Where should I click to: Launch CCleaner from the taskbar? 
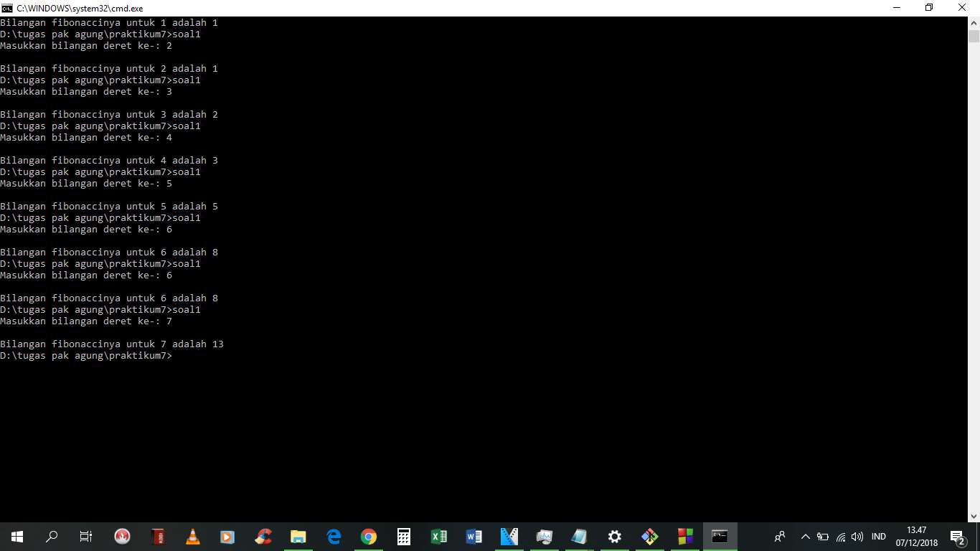pos(263,537)
